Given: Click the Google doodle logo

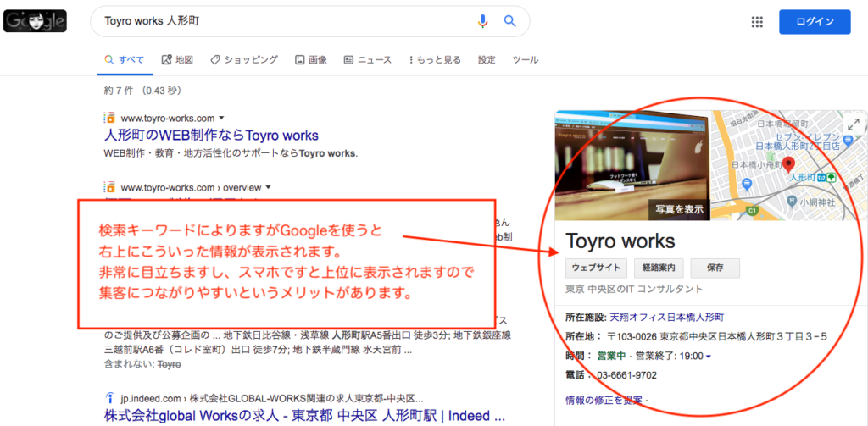Looking at the screenshot, I should pos(35,21).
